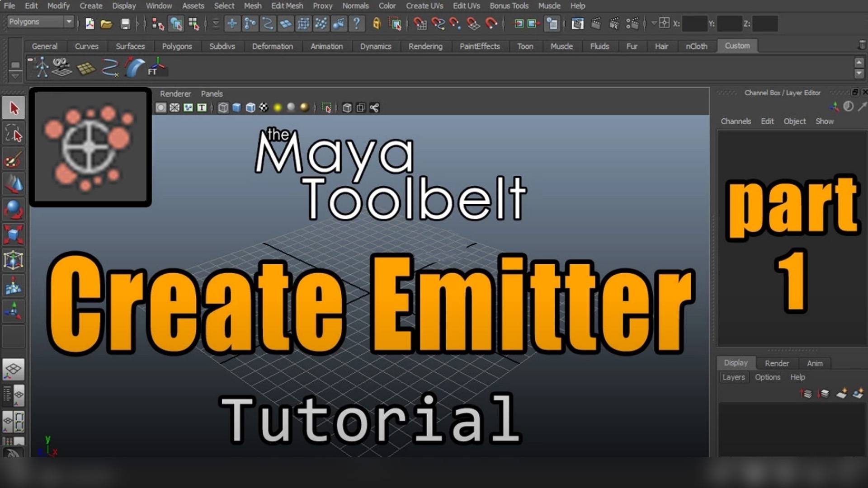Select by object type mode icon
The image size is (868, 488).
tap(176, 23)
